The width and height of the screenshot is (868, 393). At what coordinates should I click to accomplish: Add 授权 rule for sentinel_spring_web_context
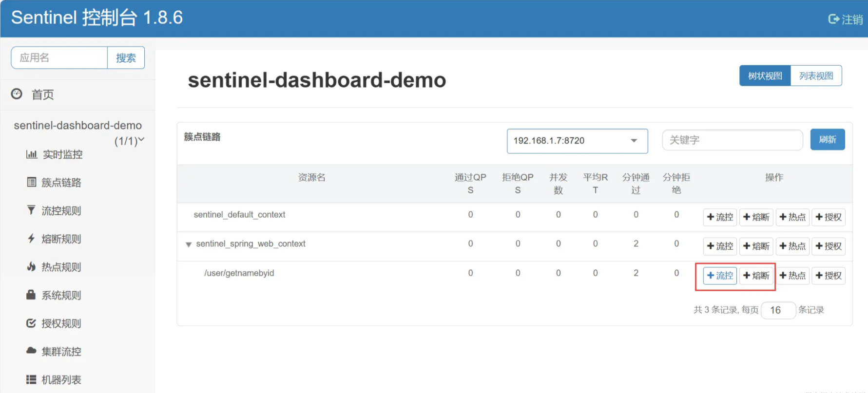[829, 246]
